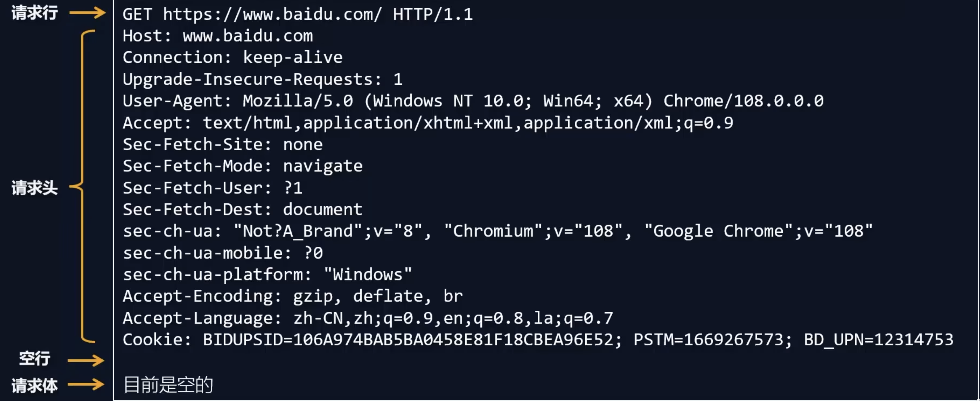
Task: Click the Accept: text/html header line
Action: (x=428, y=123)
